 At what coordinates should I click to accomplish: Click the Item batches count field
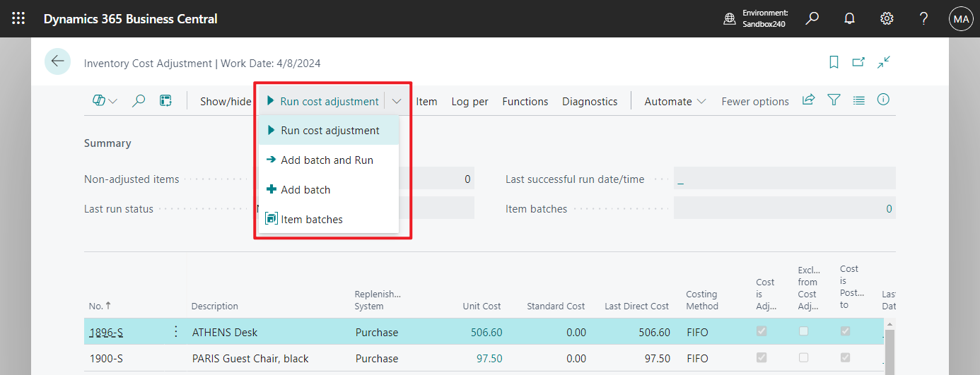(x=785, y=208)
